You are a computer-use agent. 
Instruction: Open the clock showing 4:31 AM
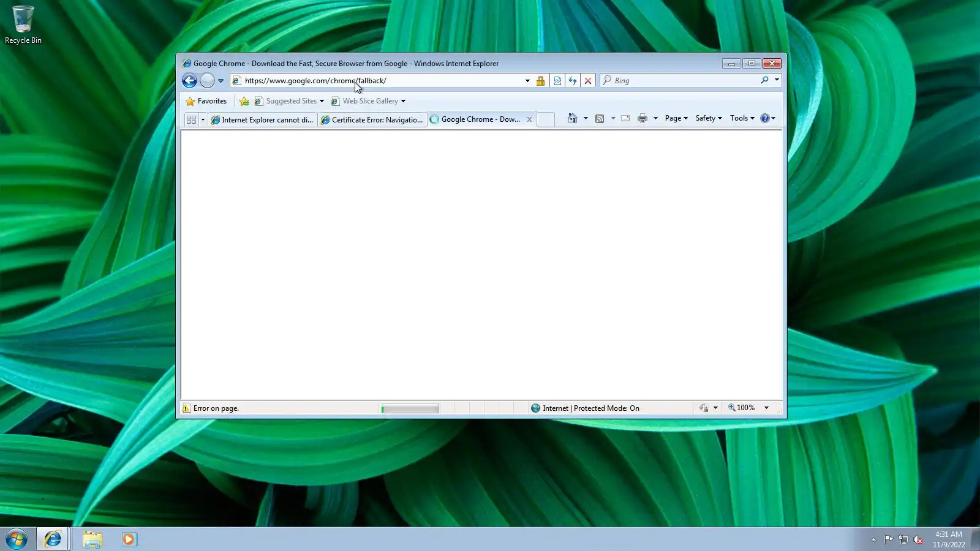pos(949,539)
